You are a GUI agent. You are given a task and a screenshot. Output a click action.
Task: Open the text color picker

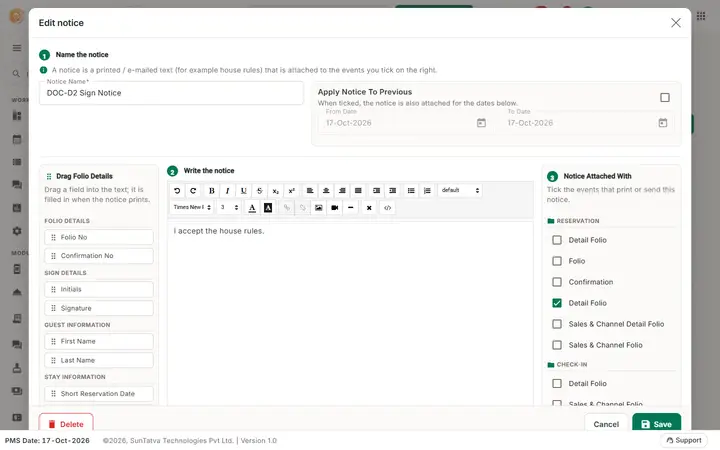point(252,208)
